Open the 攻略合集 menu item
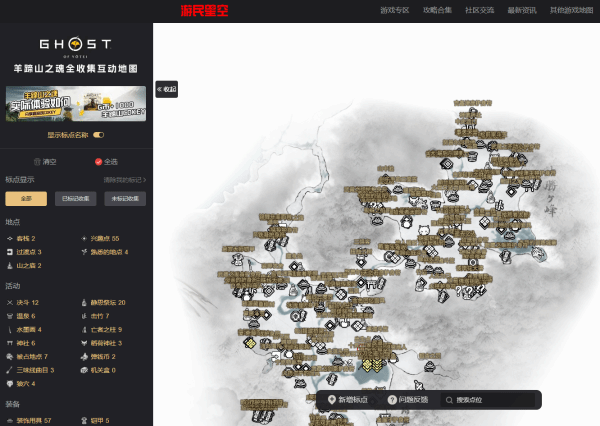Image resolution: width=600 pixels, height=426 pixels. (437, 10)
